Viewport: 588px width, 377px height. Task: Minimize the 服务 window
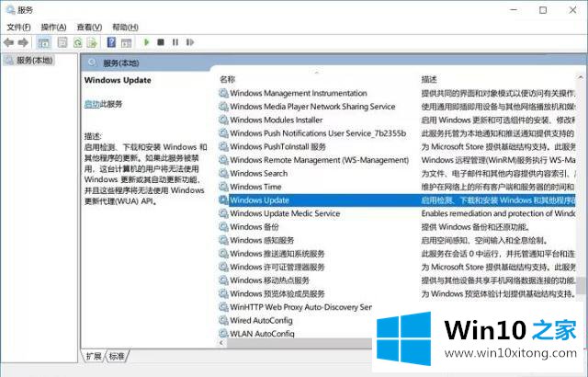coord(514,10)
